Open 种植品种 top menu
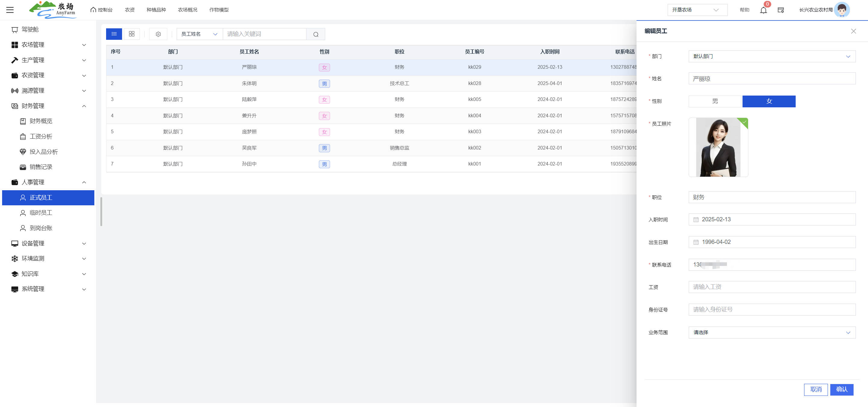 (x=156, y=10)
